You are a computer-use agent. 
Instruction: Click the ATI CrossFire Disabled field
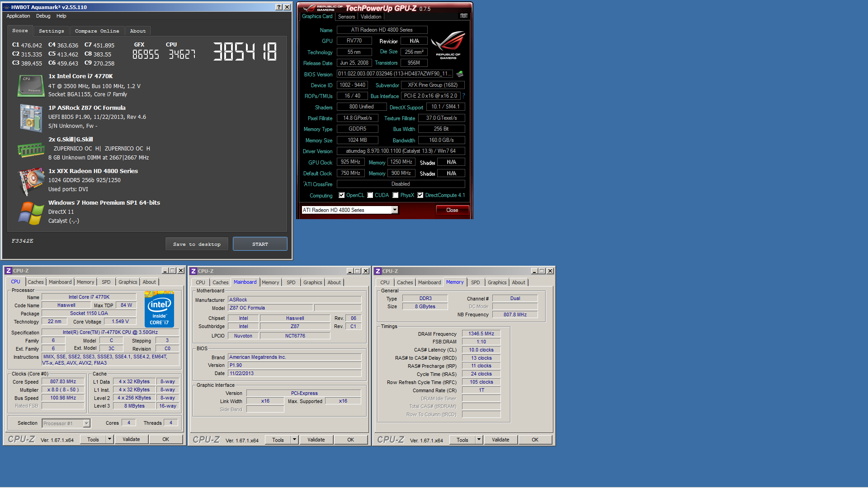click(401, 184)
